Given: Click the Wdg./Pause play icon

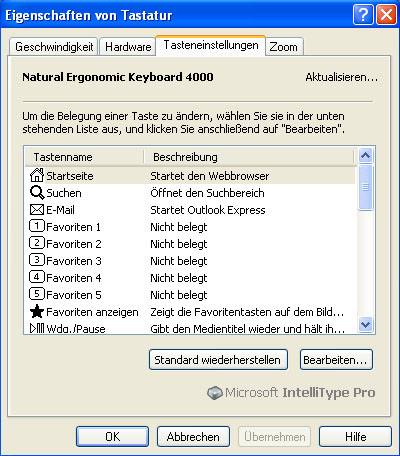Looking at the screenshot, I should click(x=37, y=328).
